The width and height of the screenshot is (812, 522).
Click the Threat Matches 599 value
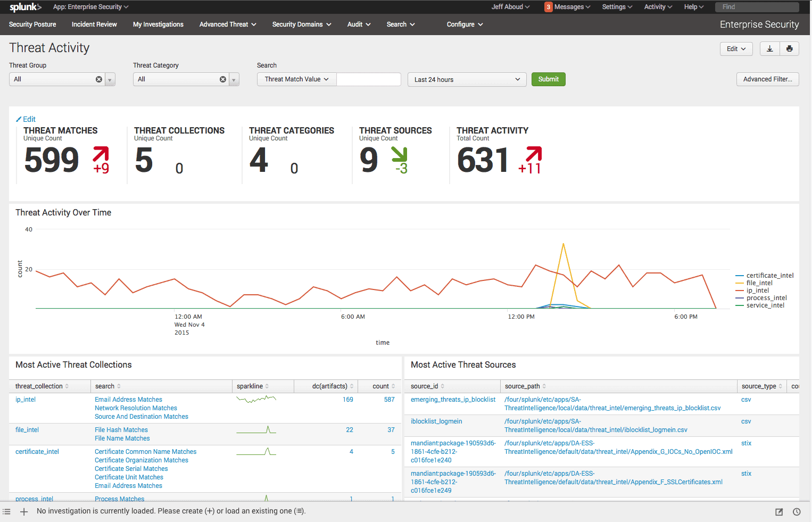pyautogui.click(x=52, y=160)
